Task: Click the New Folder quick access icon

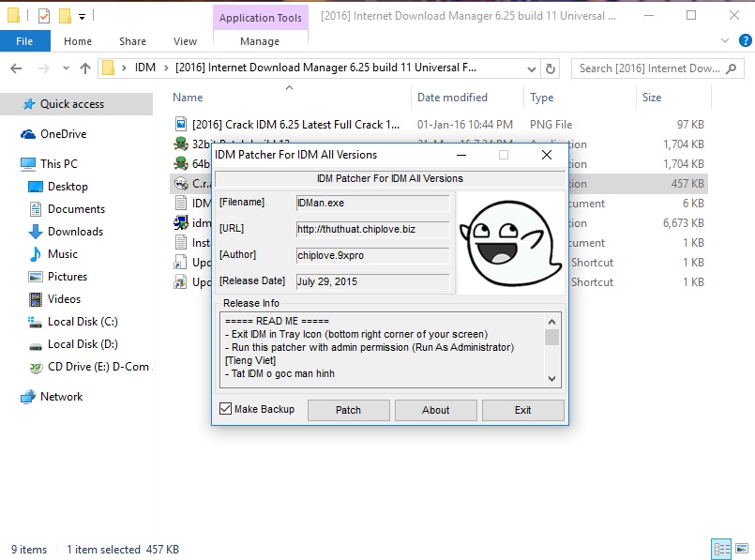Action: click(65, 16)
